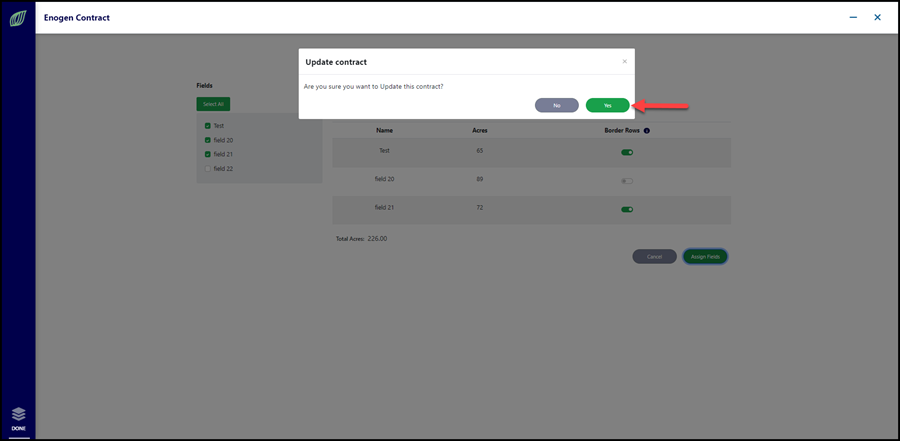Screen dimensions: 900x441
Task: Toggle Border Rows switch for Test
Action: pos(627,152)
